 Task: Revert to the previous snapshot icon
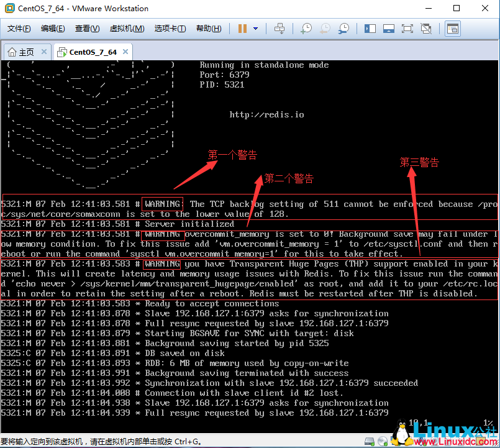(x=325, y=29)
